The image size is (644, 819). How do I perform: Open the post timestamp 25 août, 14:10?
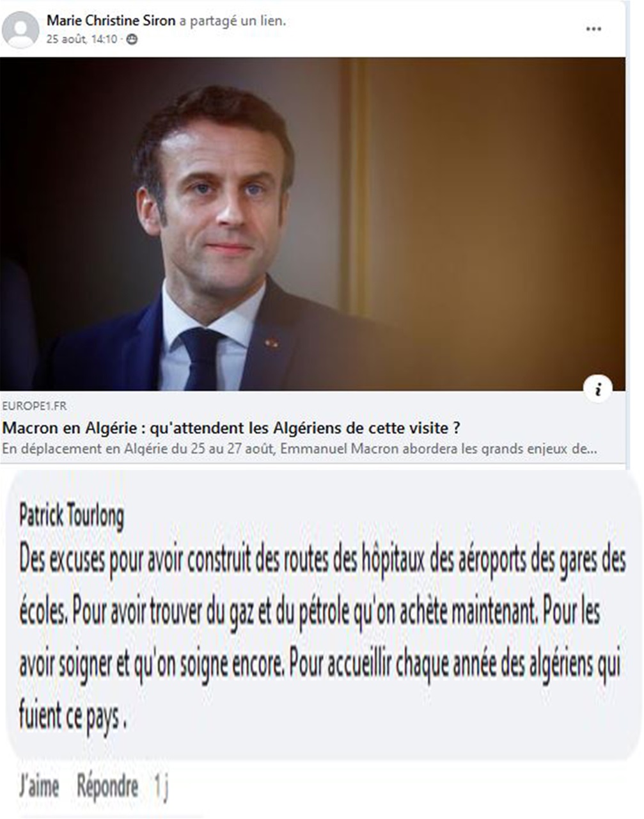pyautogui.click(x=82, y=40)
